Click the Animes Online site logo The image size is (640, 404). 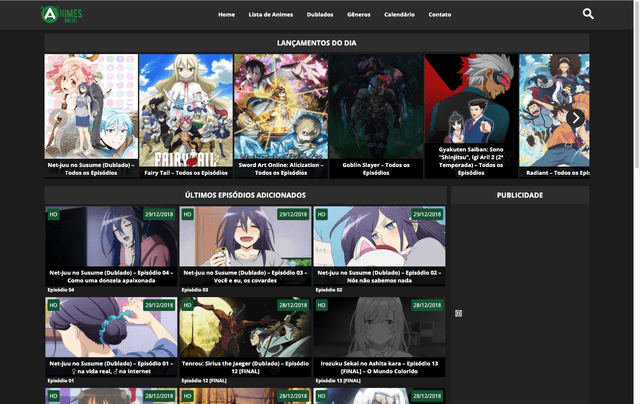[x=62, y=14]
